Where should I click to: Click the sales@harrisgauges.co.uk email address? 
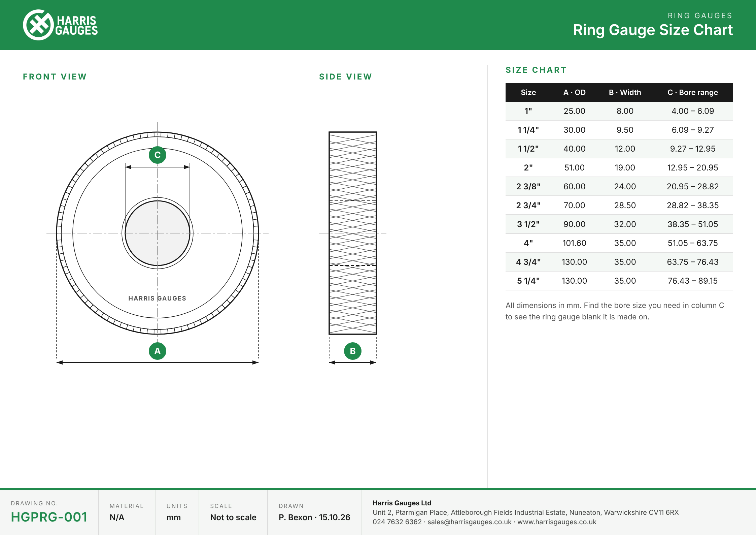point(470,522)
